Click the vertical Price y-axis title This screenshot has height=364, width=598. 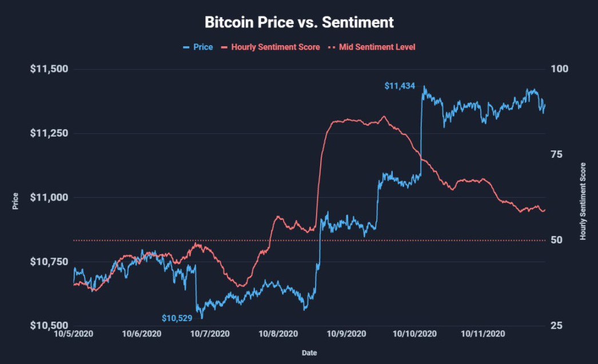(x=15, y=202)
